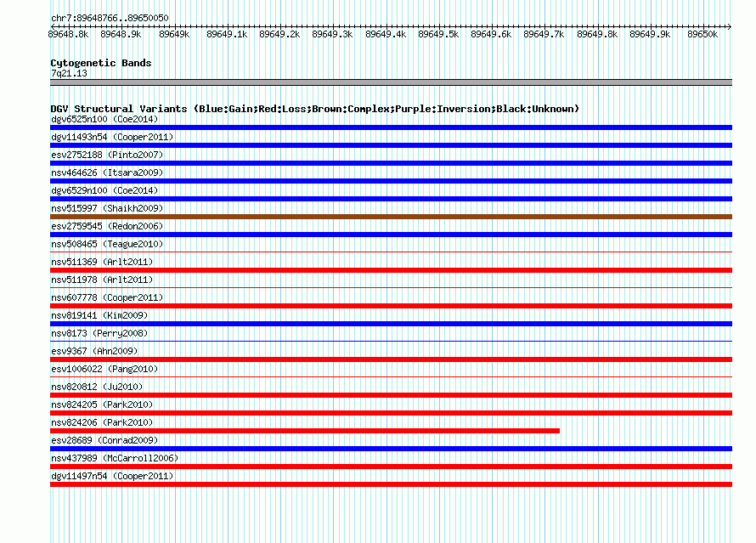Select the nsv511369 red loss bar
This screenshot has width=756, height=543.
coord(391,270)
